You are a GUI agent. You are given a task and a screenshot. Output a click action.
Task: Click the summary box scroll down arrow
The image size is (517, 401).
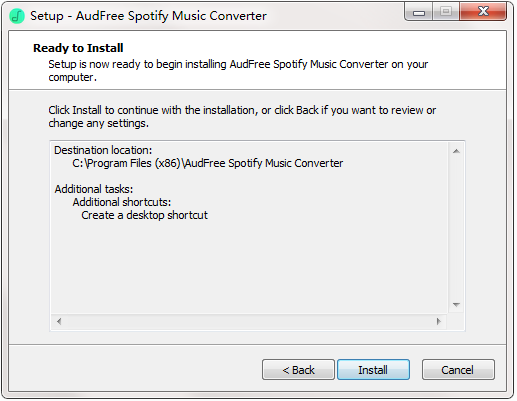[456, 305]
